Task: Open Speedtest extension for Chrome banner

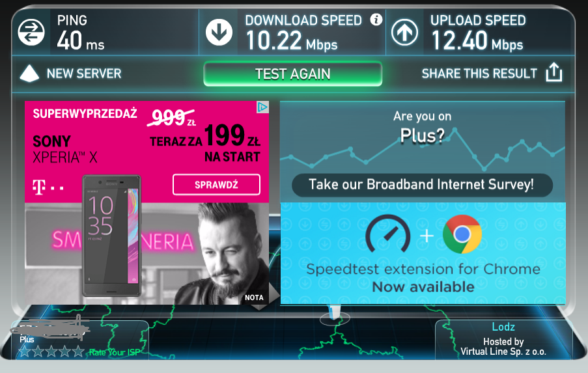Action: pos(423,253)
